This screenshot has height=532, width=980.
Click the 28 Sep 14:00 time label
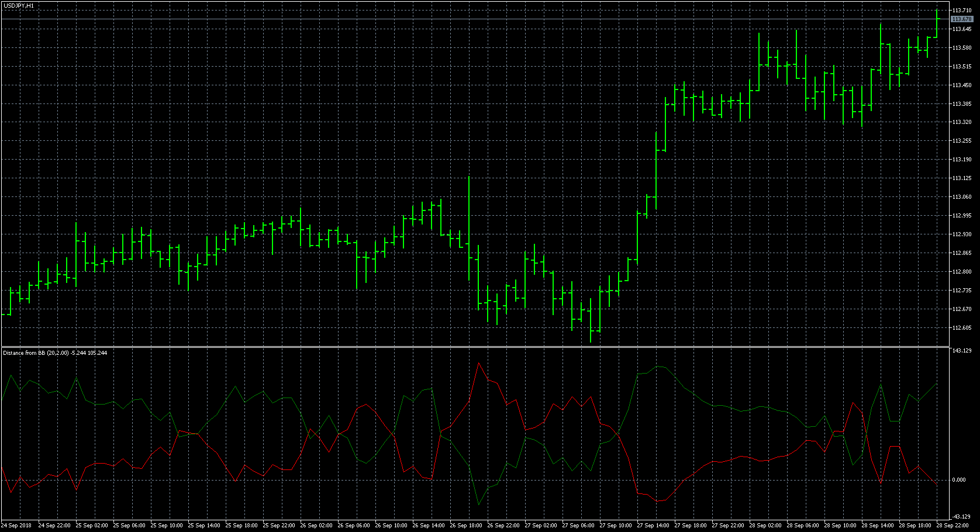(x=878, y=526)
